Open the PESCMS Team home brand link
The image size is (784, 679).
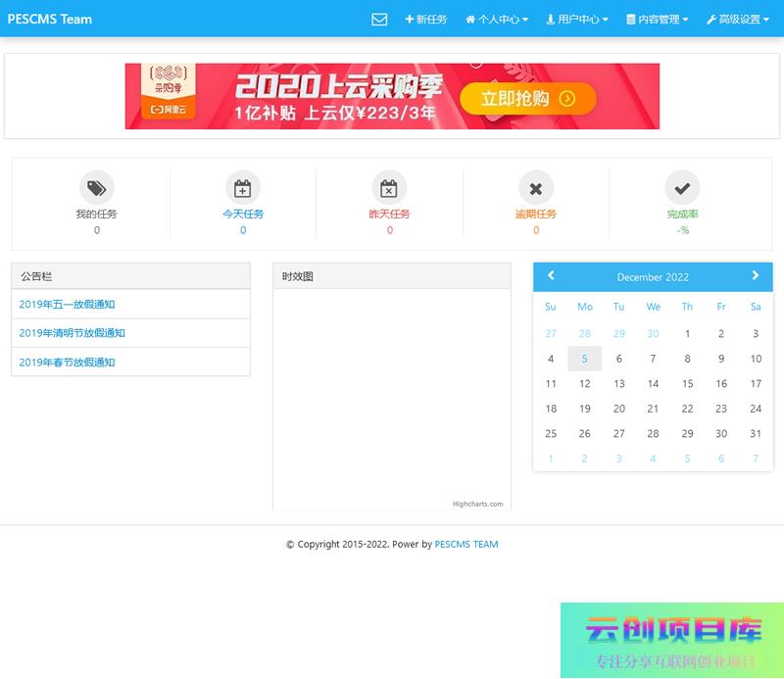tap(50, 19)
